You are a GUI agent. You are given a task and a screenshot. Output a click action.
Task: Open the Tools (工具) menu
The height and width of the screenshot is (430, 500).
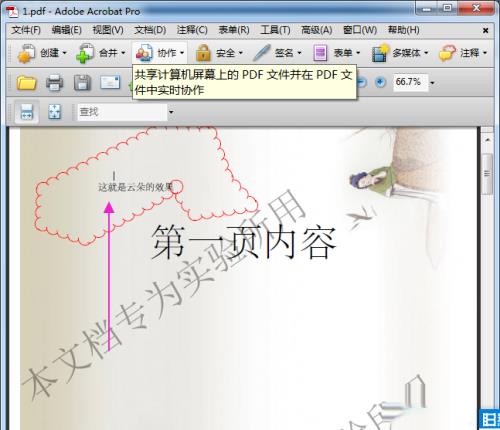tap(275, 30)
